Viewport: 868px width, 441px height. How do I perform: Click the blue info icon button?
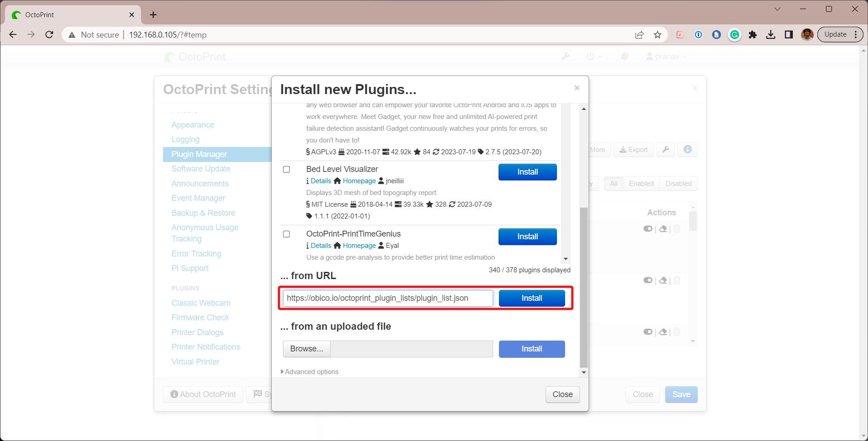(687, 150)
